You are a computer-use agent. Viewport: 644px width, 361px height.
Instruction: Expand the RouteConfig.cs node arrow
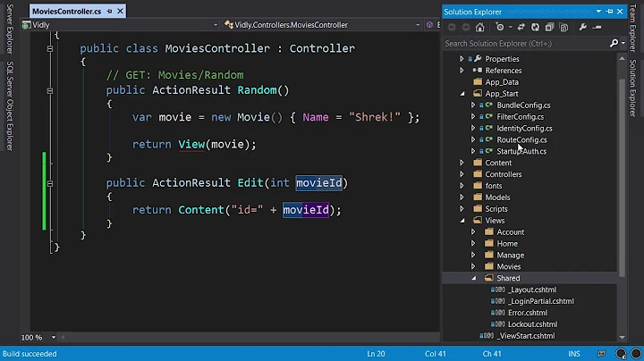point(473,140)
